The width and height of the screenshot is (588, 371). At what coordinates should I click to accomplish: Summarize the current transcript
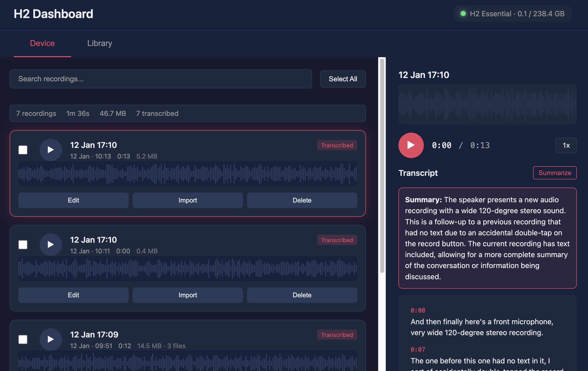pyautogui.click(x=555, y=173)
